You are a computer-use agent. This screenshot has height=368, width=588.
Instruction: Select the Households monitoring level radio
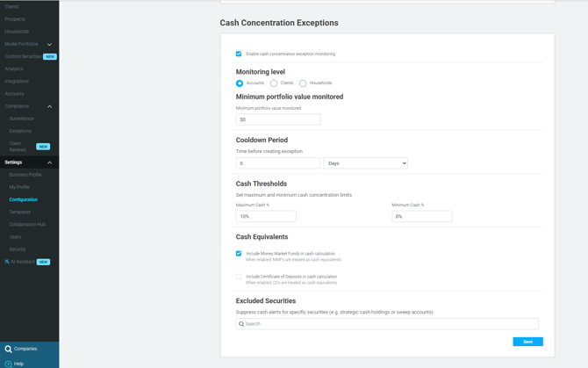(303, 83)
